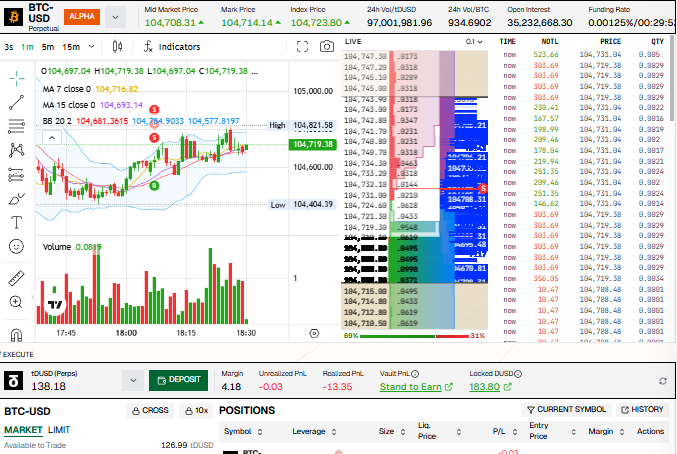Open the Stand to Earn link
The image size is (677, 454).
[x=416, y=387]
